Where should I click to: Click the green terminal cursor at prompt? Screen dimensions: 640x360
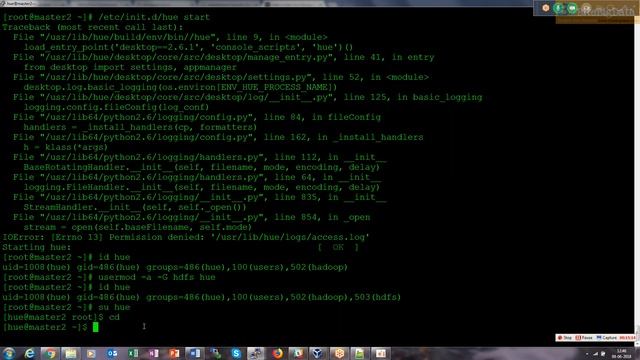pos(96,327)
